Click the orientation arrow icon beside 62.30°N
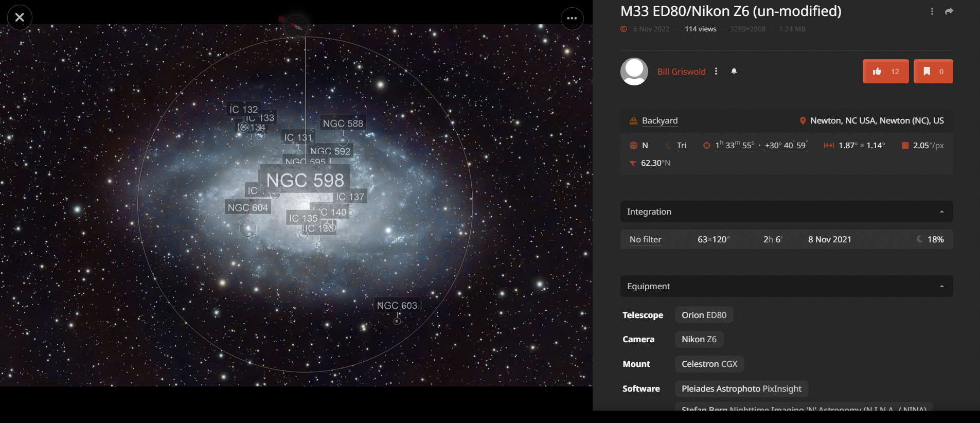Viewport: 980px width, 423px height. (x=633, y=163)
